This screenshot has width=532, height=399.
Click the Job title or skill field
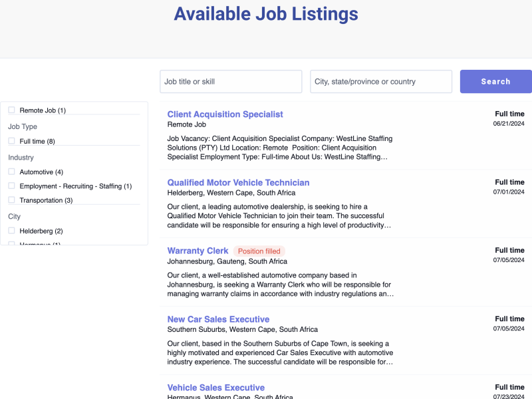[231, 82]
